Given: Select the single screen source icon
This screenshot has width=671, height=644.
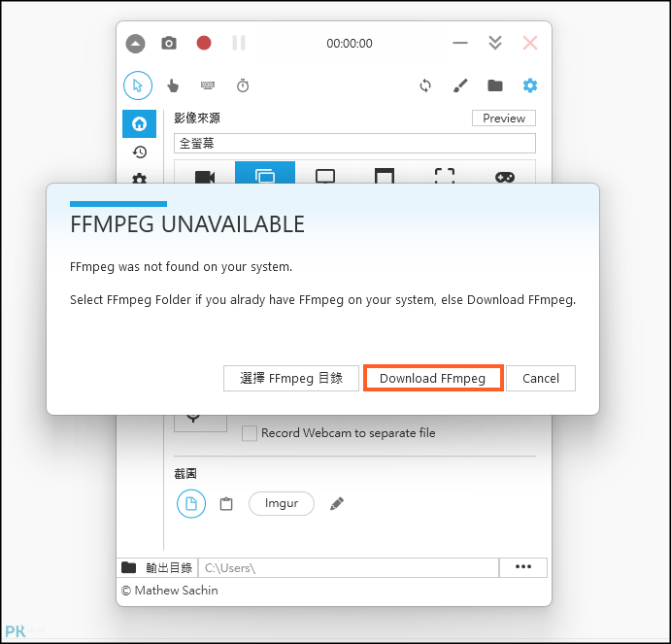Looking at the screenshot, I should [x=325, y=176].
